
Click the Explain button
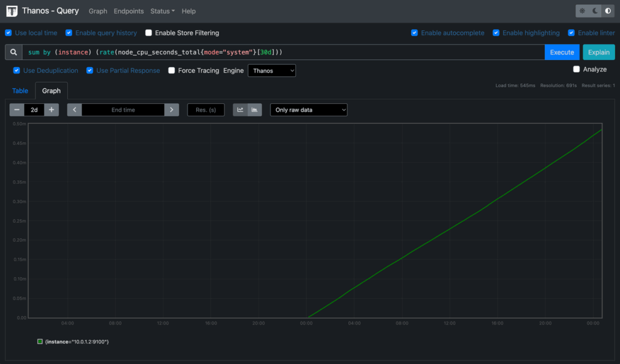pyautogui.click(x=599, y=52)
